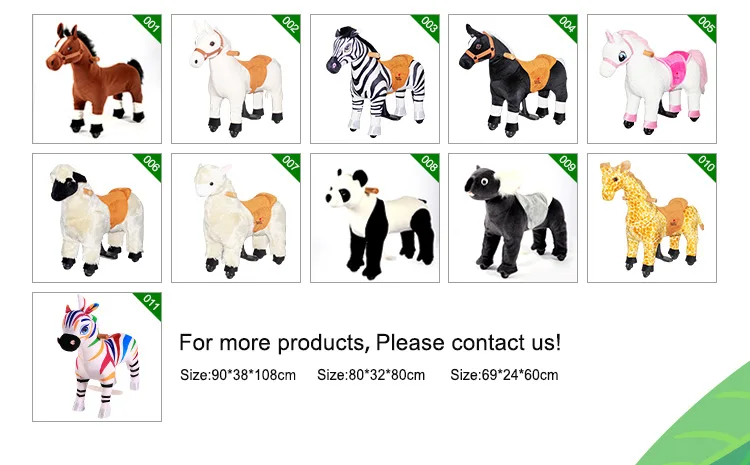Select the sheep with black face image

tap(93, 218)
